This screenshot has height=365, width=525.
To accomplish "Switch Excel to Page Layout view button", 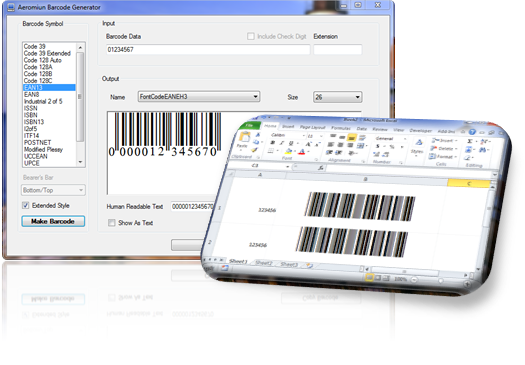I will [x=378, y=278].
